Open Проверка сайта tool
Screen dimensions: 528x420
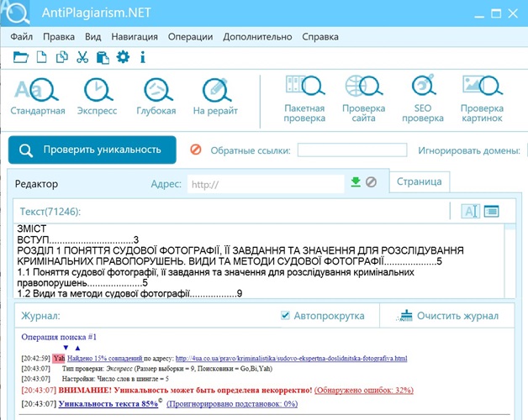point(364,98)
